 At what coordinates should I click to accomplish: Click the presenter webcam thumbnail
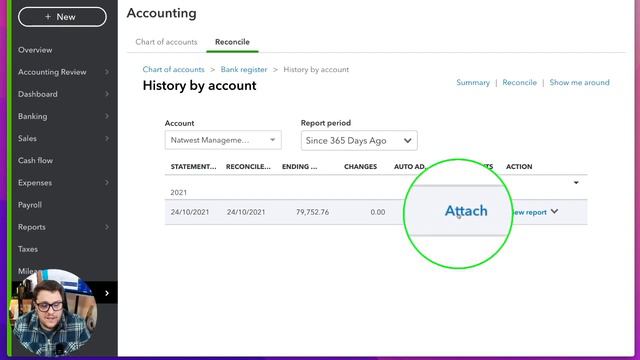tap(53, 313)
